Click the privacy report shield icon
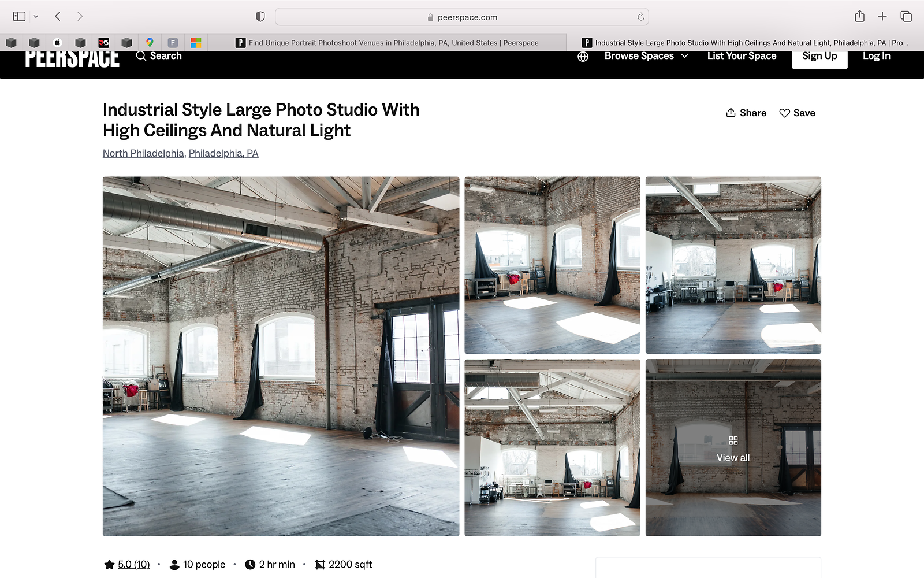Image resolution: width=924 pixels, height=578 pixels. (260, 17)
